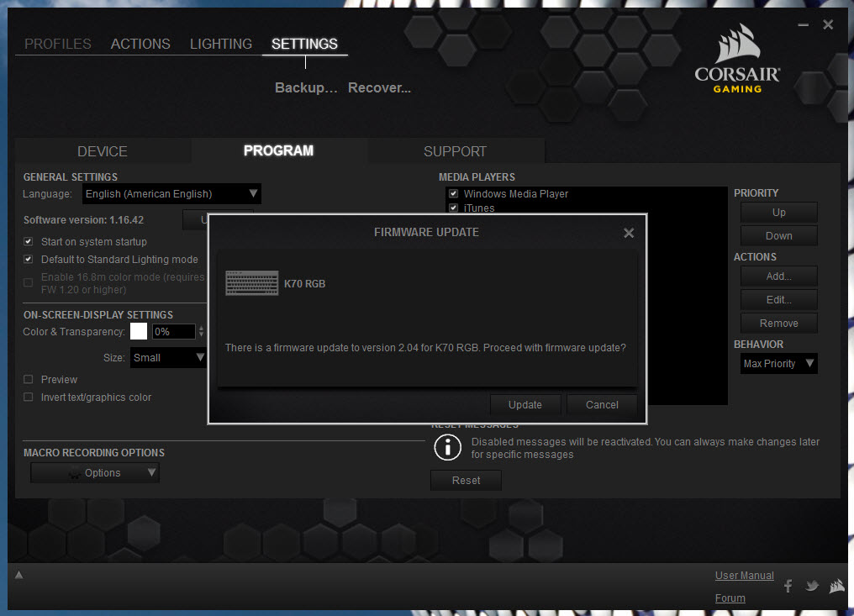Viewport: 854px width, 616px height.
Task: Click Software version: 1.16.42 text
Action: click(x=83, y=220)
